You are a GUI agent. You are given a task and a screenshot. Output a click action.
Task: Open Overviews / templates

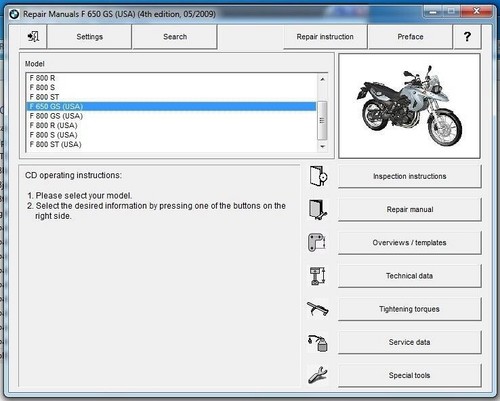click(410, 243)
